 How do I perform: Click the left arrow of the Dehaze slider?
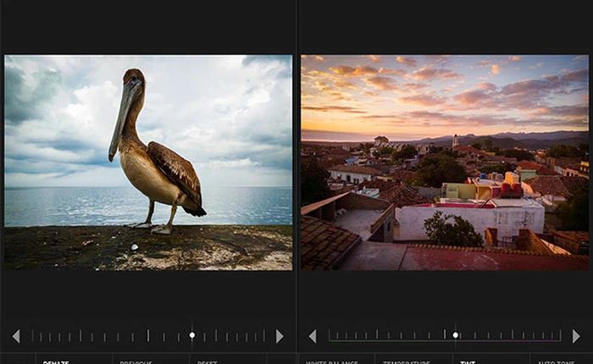click(16, 336)
